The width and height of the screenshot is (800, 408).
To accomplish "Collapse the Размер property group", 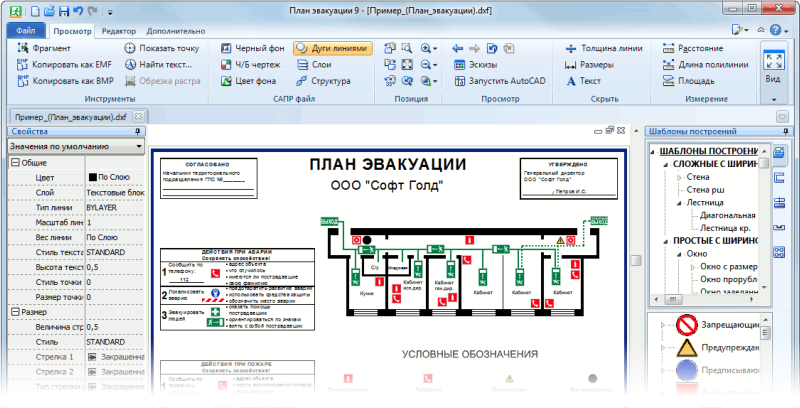I will 15,312.
